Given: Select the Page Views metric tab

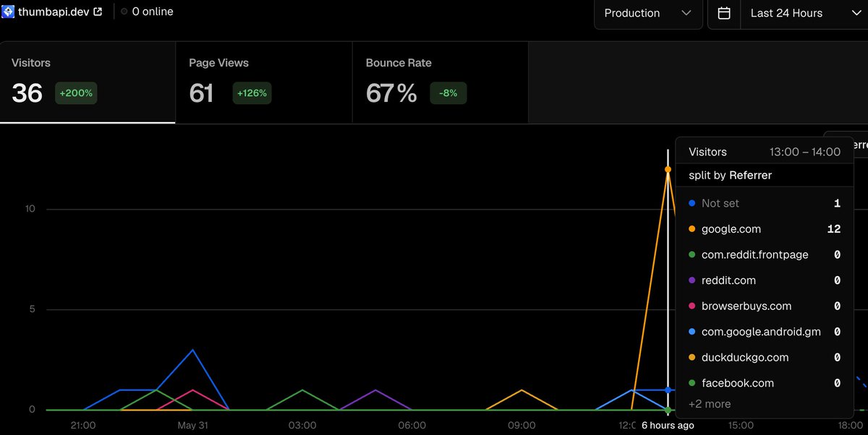Looking at the screenshot, I should tap(264, 82).
